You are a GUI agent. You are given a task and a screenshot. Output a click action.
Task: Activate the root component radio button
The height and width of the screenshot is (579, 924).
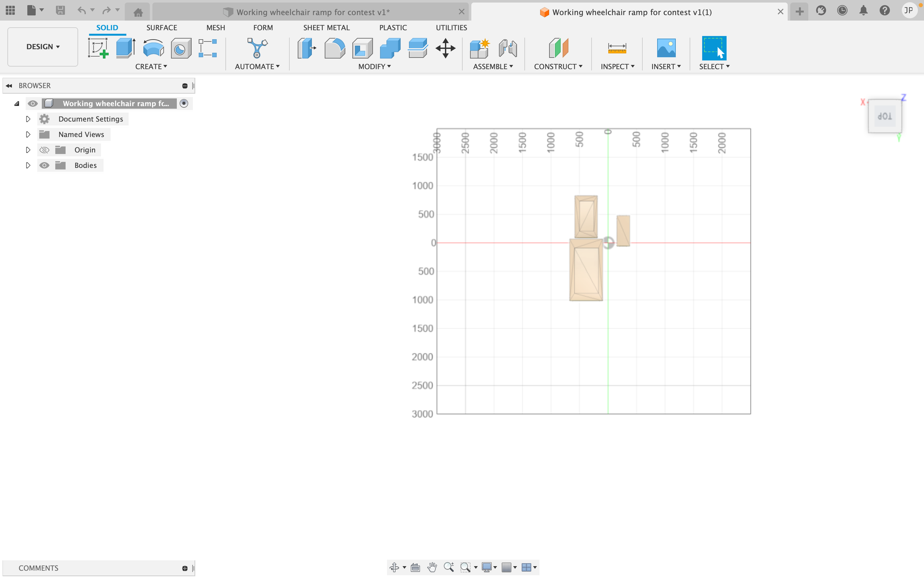coord(184,103)
